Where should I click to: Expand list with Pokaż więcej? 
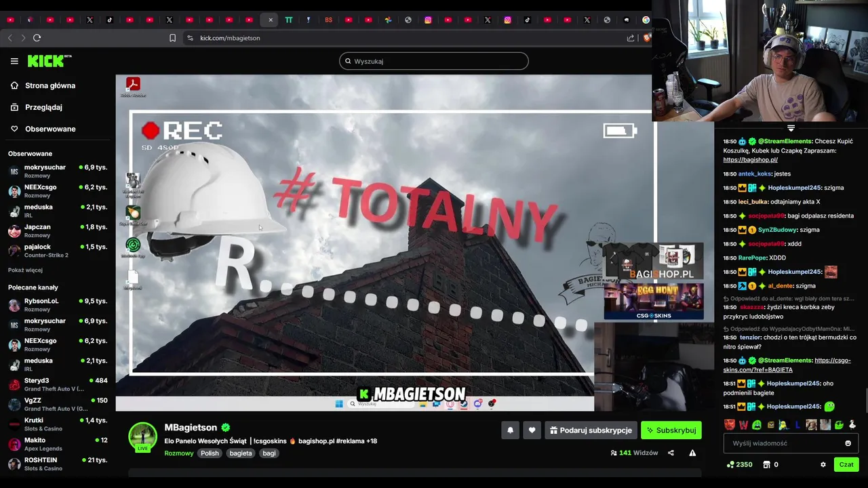click(x=25, y=270)
